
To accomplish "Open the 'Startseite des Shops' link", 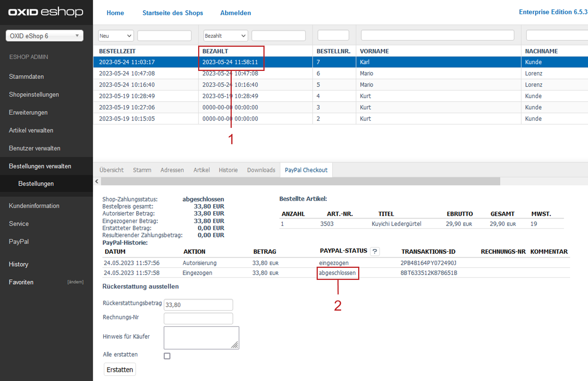I will [x=172, y=13].
